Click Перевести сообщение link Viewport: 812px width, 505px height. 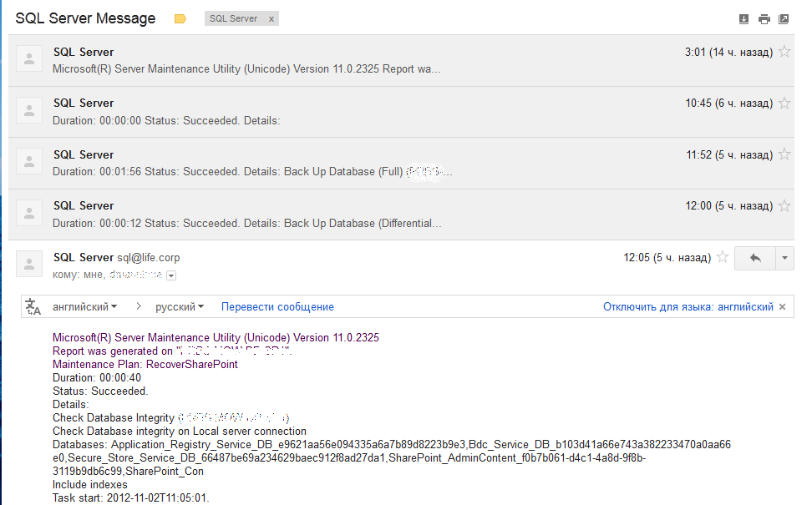(277, 307)
